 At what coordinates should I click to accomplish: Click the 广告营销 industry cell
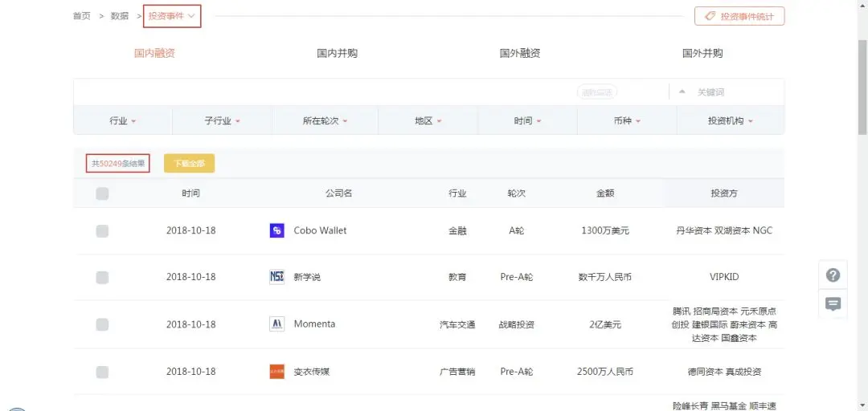pyautogui.click(x=458, y=372)
